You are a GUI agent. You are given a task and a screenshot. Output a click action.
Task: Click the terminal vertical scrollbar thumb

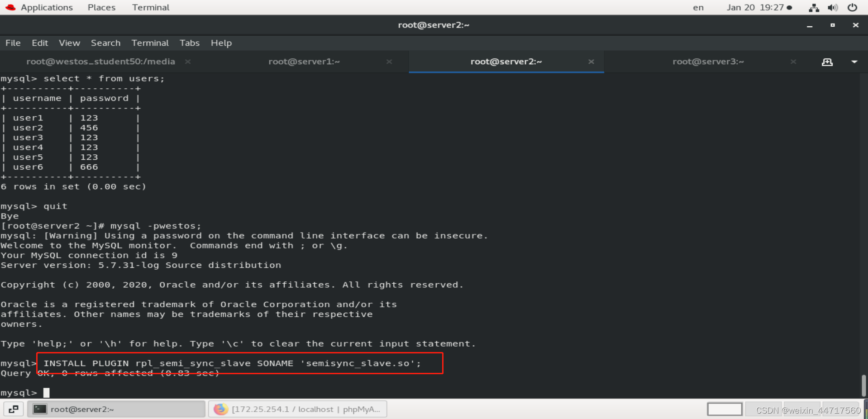863,386
